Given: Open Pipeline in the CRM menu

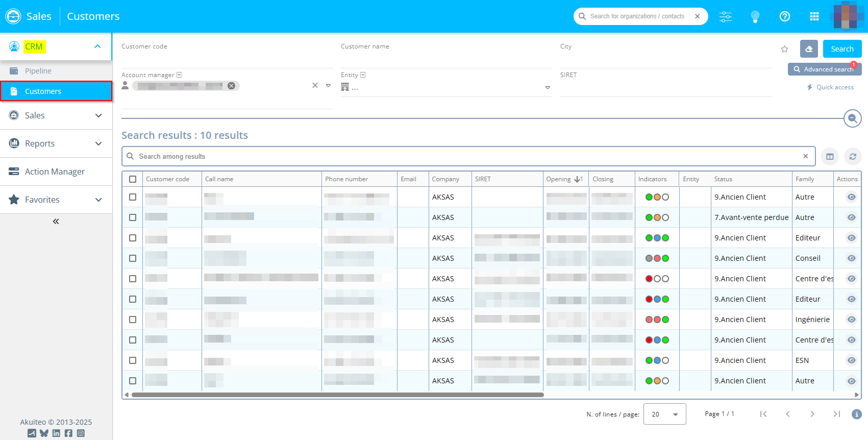Looking at the screenshot, I should coord(38,71).
